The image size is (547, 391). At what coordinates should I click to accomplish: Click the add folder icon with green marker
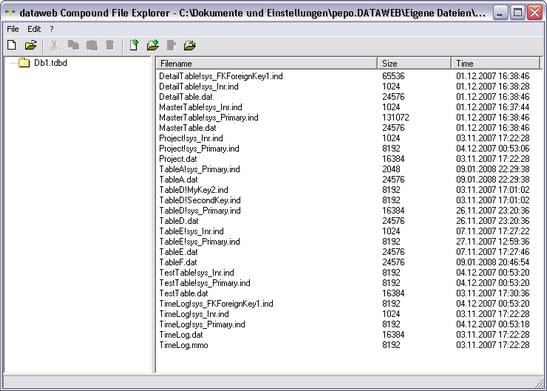[153, 45]
